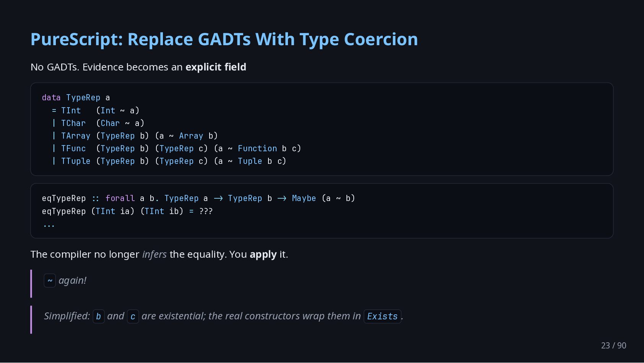Viewport: 644px width, 363px height.
Task: Click the bold text explicit field
Action: [x=216, y=67]
